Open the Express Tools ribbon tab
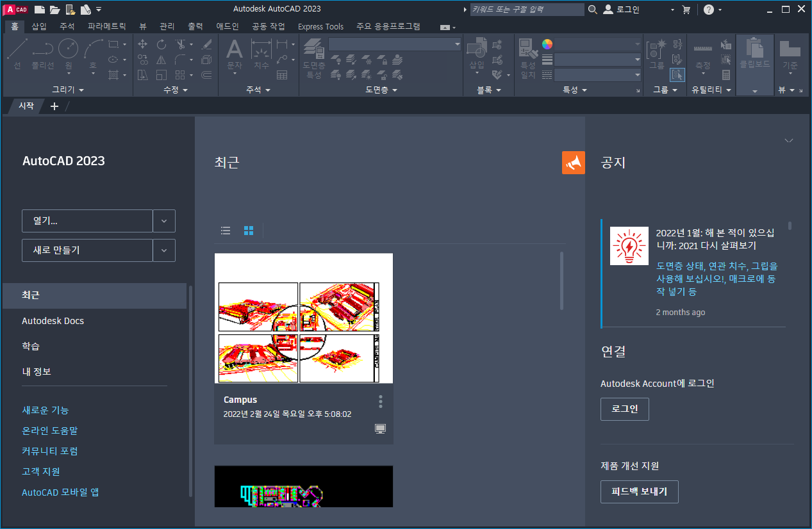 point(320,26)
